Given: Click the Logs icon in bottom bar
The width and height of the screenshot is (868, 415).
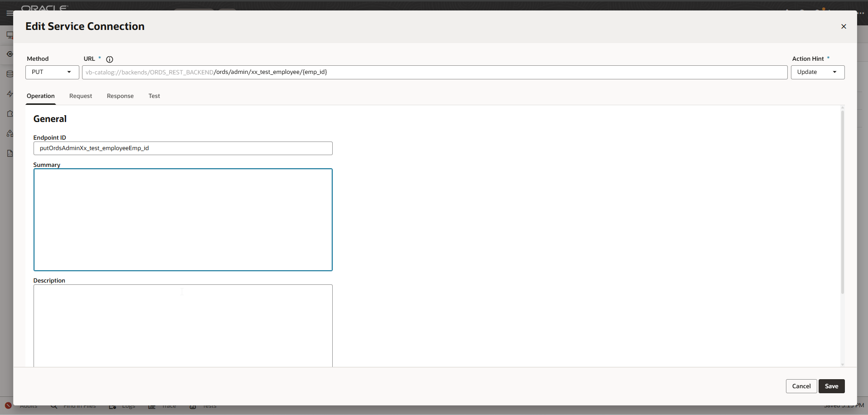Looking at the screenshot, I should click(112, 406).
